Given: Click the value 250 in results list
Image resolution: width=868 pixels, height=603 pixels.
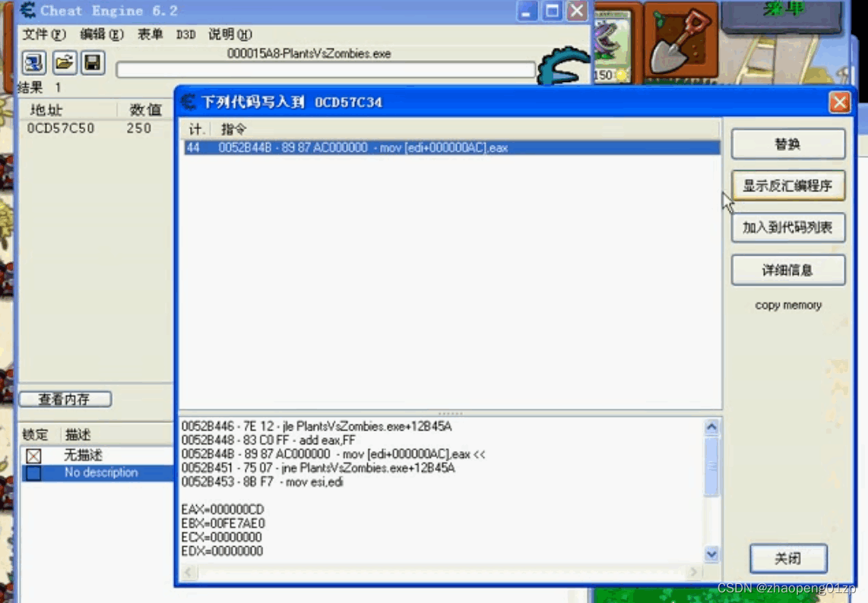Looking at the screenshot, I should tap(138, 128).
